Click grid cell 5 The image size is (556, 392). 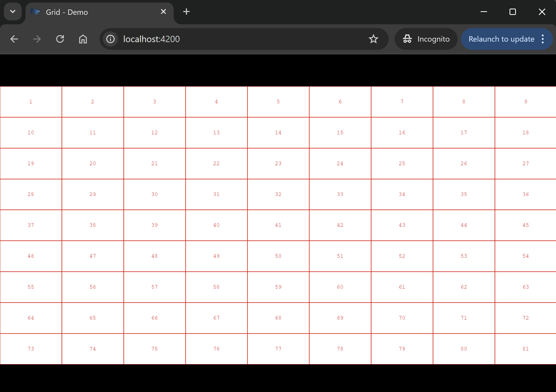click(x=278, y=102)
